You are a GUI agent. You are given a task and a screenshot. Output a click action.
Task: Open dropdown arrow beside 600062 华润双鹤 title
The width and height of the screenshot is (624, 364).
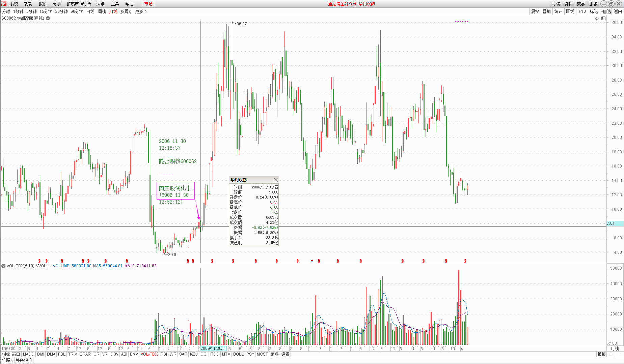click(x=48, y=18)
